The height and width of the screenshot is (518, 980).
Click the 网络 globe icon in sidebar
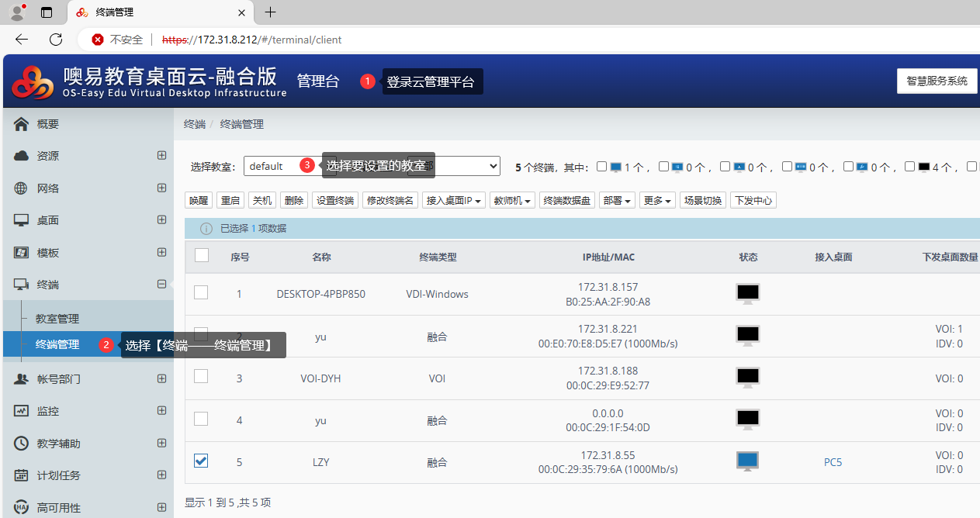[x=22, y=188]
